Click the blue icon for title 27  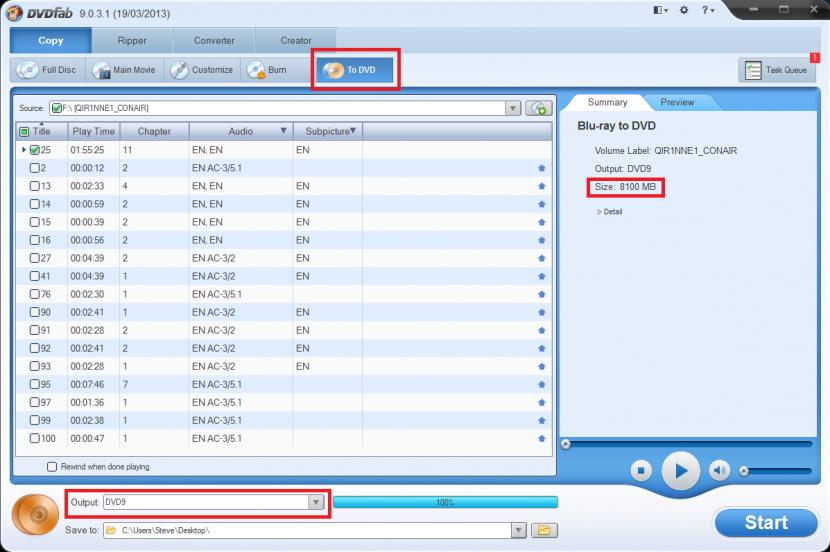coord(542,258)
